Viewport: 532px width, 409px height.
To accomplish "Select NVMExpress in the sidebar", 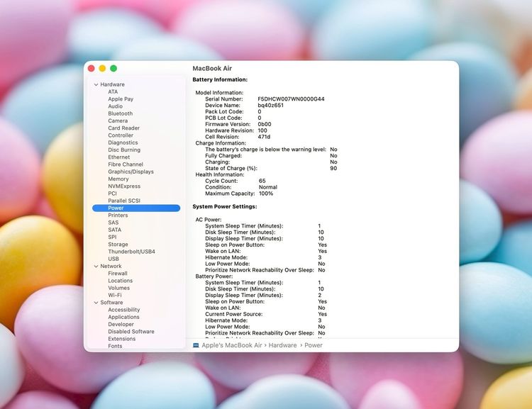I will [124, 186].
